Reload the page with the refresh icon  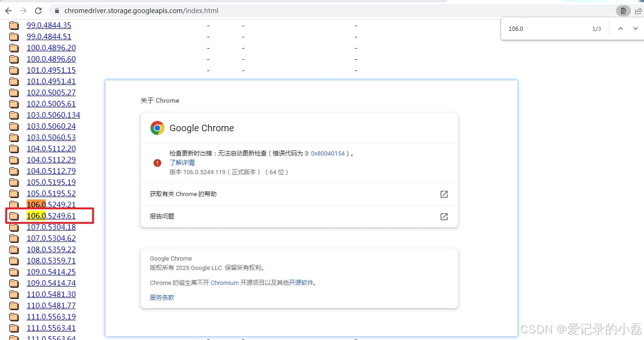pos(38,10)
